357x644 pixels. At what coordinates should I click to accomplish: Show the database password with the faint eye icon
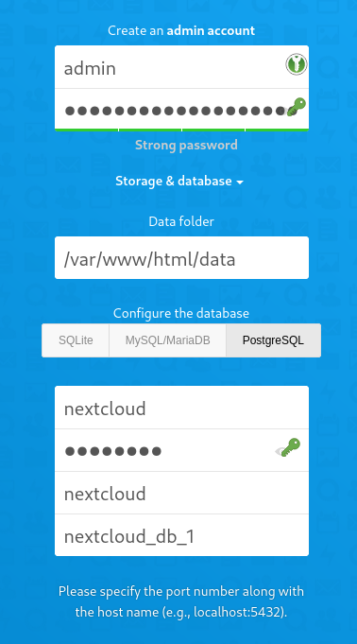(x=280, y=452)
